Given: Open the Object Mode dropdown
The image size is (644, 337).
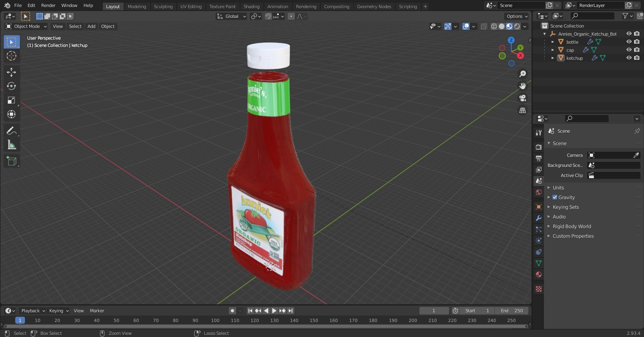Looking at the screenshot, I should coord(26,26).
